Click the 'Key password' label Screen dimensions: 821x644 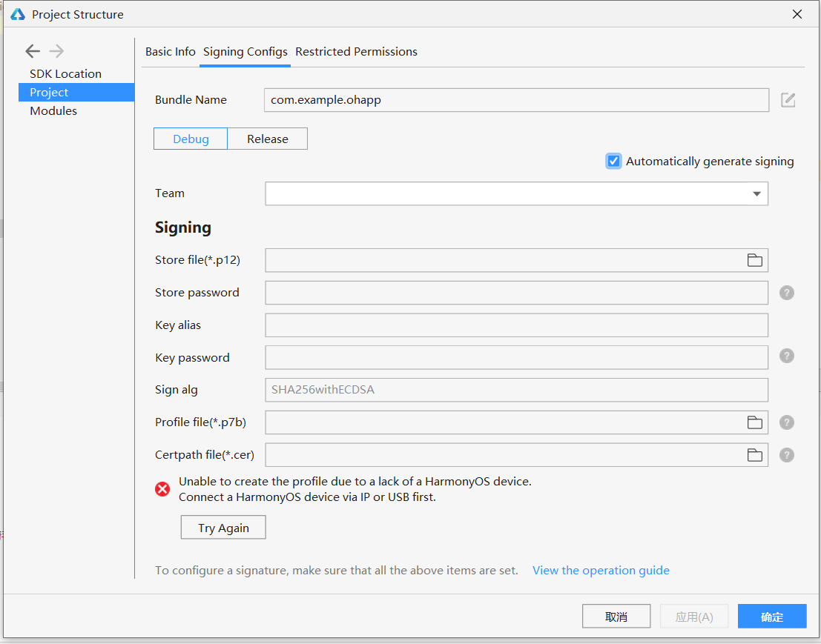coord(192,357)
